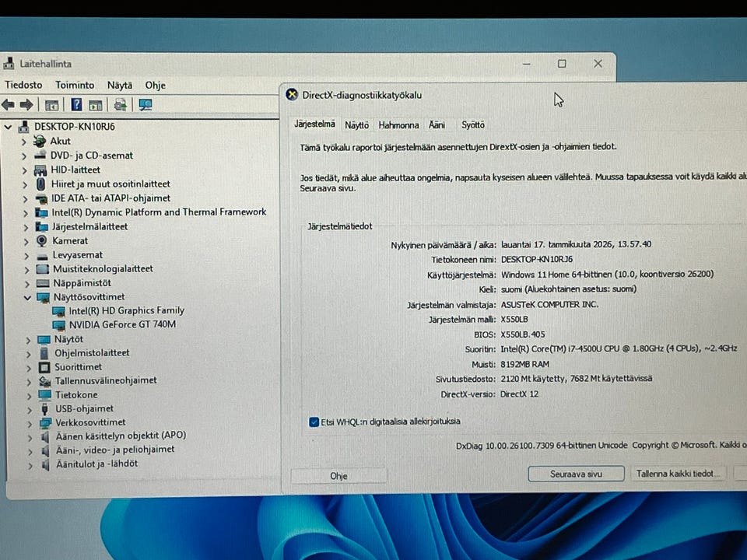This screenshot has width=747, height=560.
Task: Switch to the Hahmonna tab
Action: click(x=398, y=124)
